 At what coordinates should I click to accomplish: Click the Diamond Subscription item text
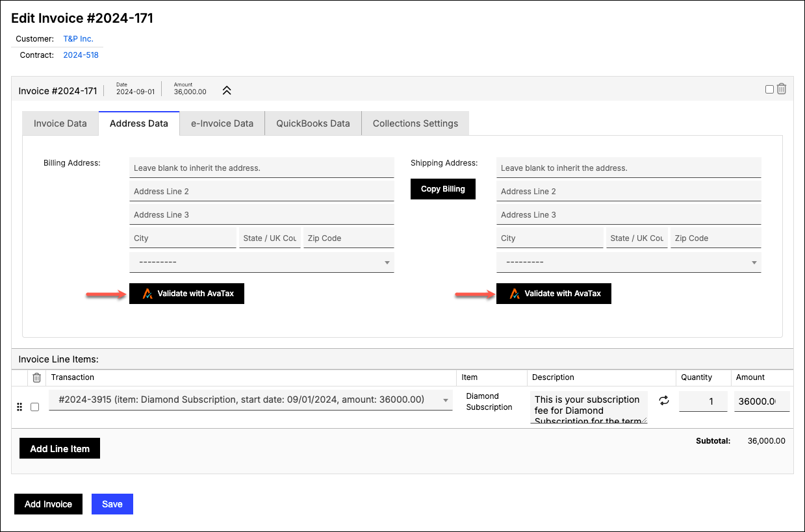click(489, 401)
